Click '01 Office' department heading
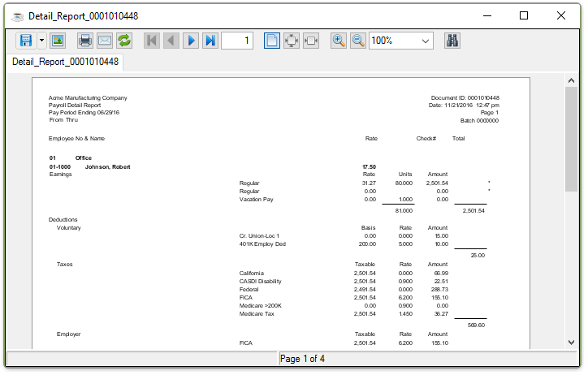Viewport: 588px width, 375px height. pos(71,158)
